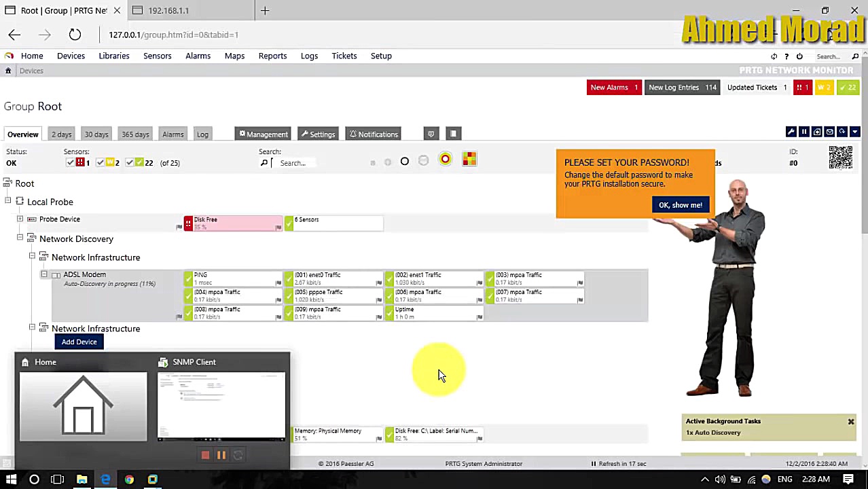The height and width of the screenshot is (489, 868).
Task: Select the treemap colored squares view
Action: 469,159
